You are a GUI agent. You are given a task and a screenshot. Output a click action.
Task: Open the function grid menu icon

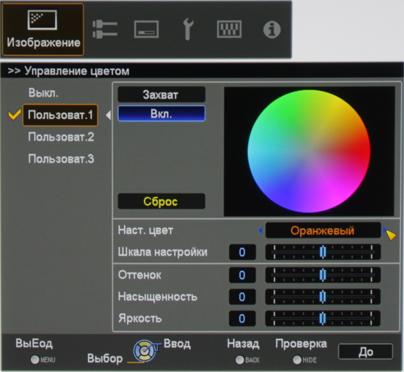[x=229, y=29]
